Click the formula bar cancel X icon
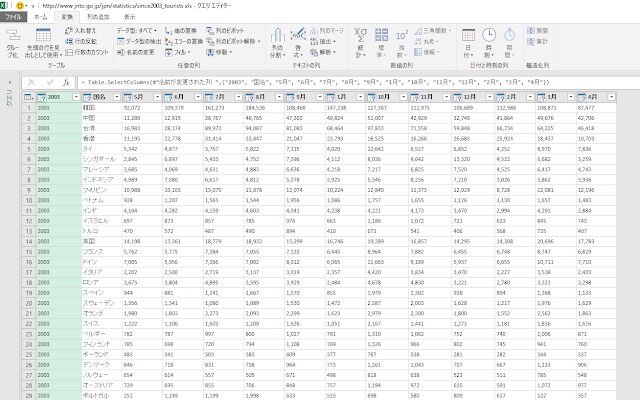Image resolution: width=640 pixels, height=400 pixels. pyautogui.click(x=31, y=82)
